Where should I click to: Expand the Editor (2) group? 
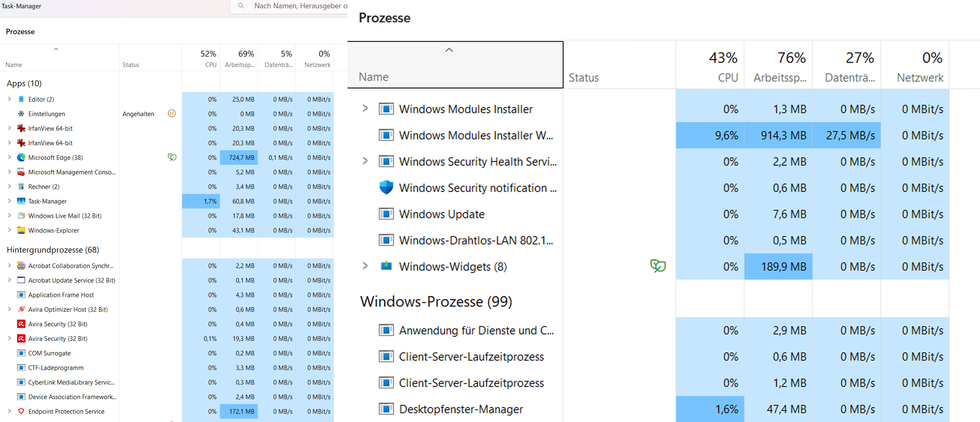(x=9, y=99)
